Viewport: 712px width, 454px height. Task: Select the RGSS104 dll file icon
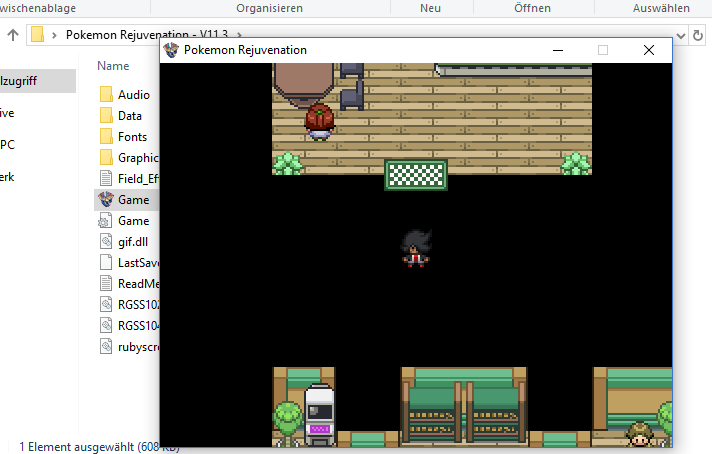click(x=106, y=325)
